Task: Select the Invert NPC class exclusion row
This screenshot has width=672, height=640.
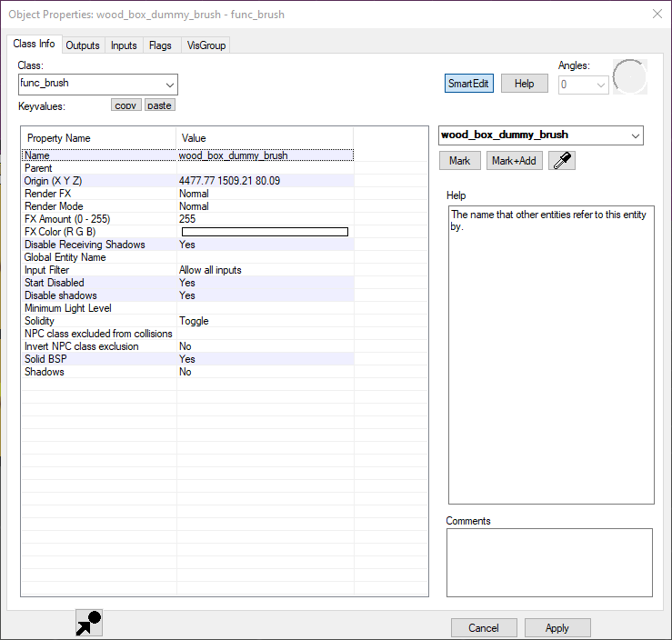Action: point(187,346)
